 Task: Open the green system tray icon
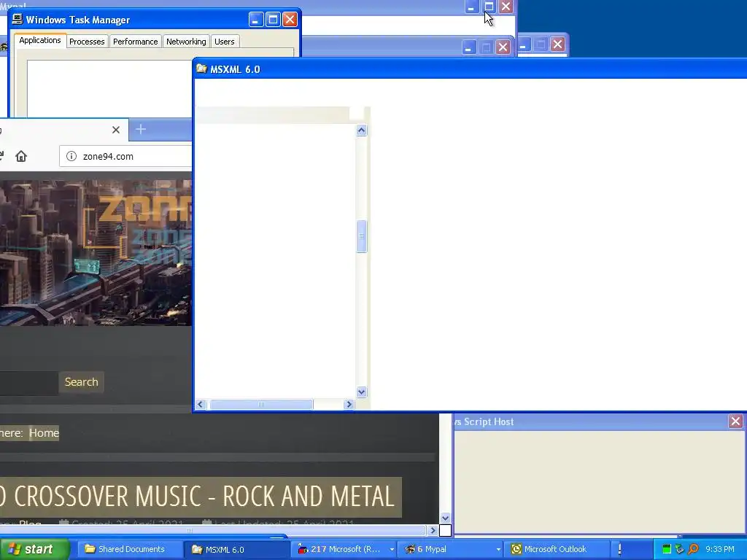pyautogui.click(x=667, y=549)
